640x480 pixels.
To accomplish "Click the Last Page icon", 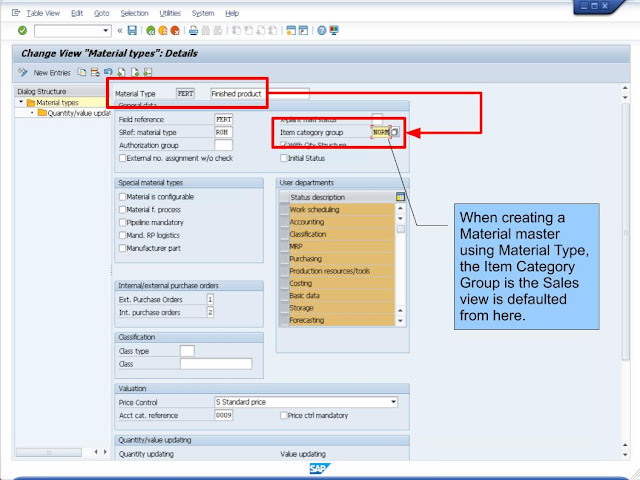I will coord(273,30).
